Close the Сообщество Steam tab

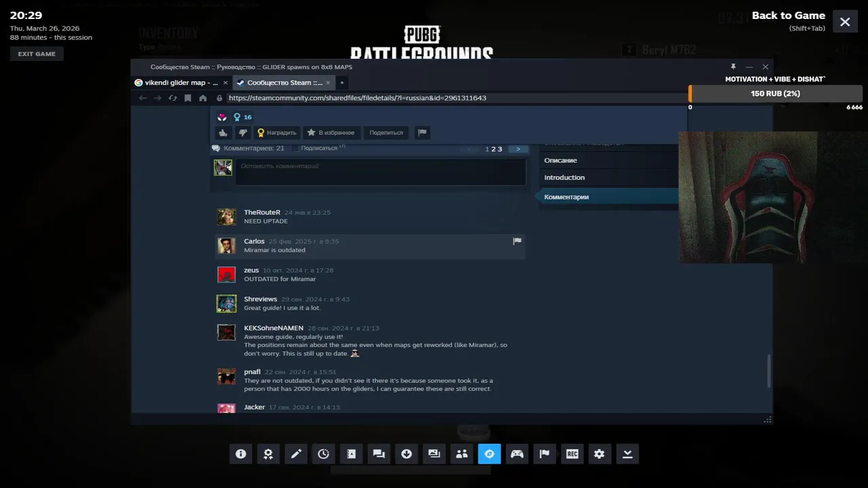click(328, 83)
